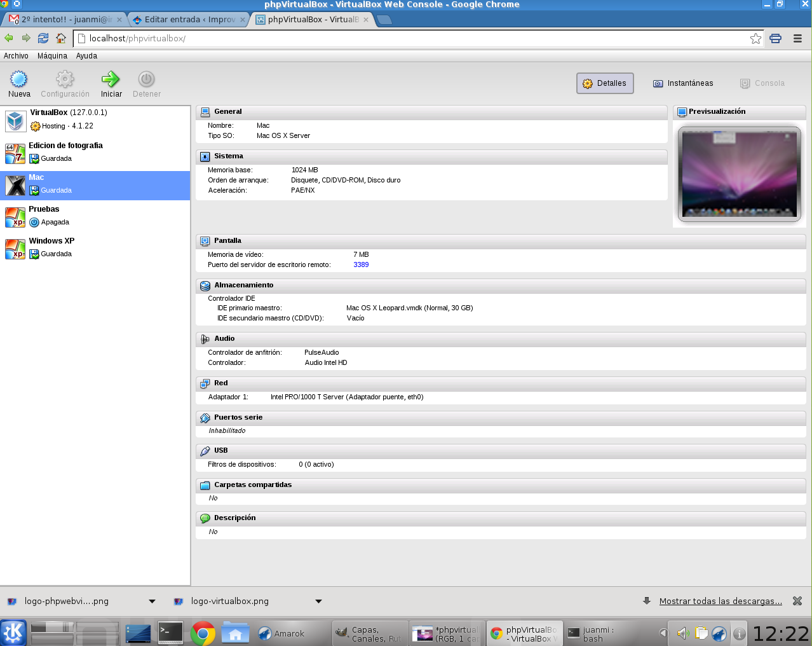Click 'Disquete, CD/DVD-ROM, Disco duro' boot order
812x646 pixels.
tap(346, 181)
